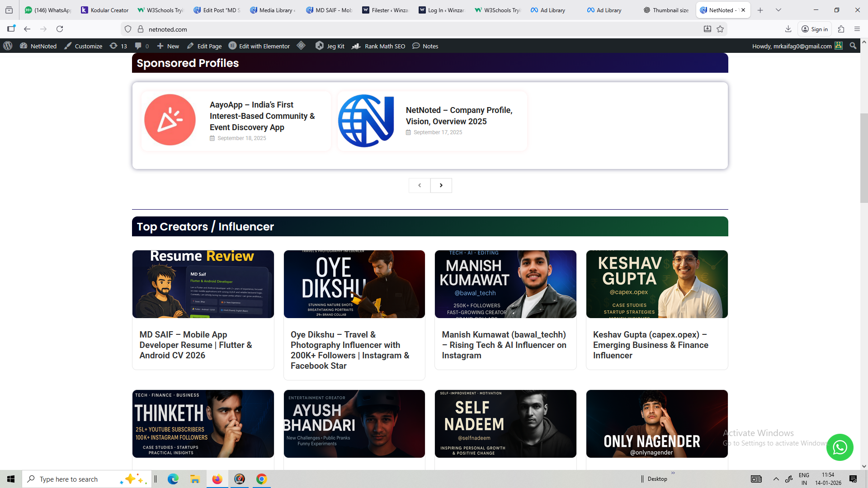Click the admin bar search magnifier icon

point(853,46)
